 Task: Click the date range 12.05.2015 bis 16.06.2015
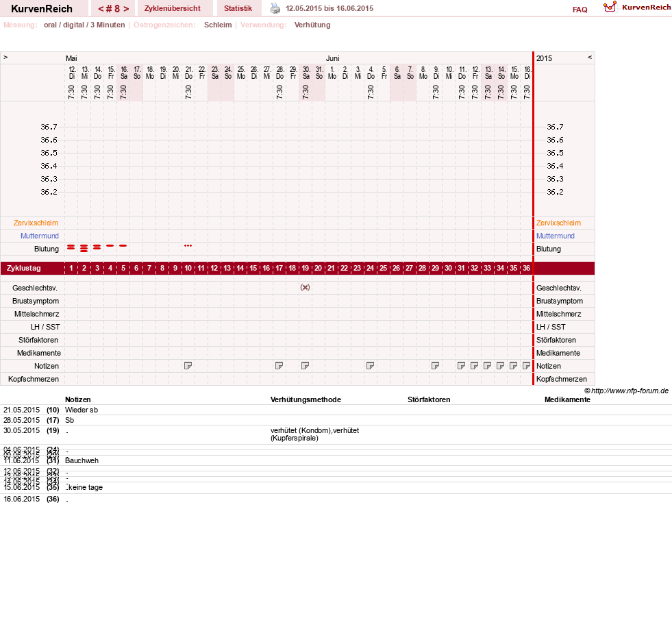(x=329, y=8)
